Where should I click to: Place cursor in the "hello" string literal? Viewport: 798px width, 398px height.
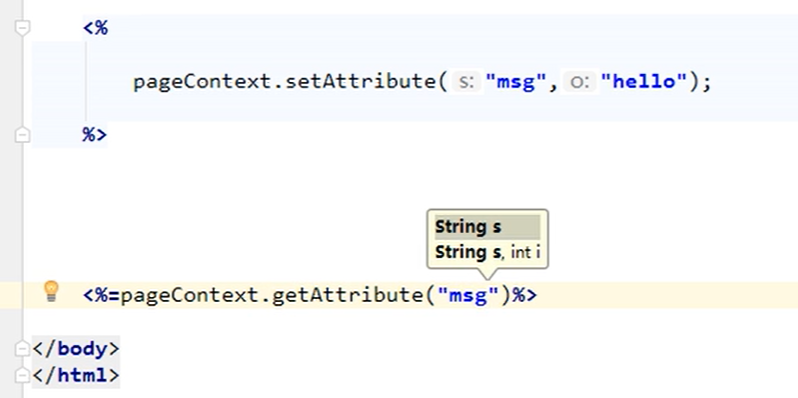point(644,81)
